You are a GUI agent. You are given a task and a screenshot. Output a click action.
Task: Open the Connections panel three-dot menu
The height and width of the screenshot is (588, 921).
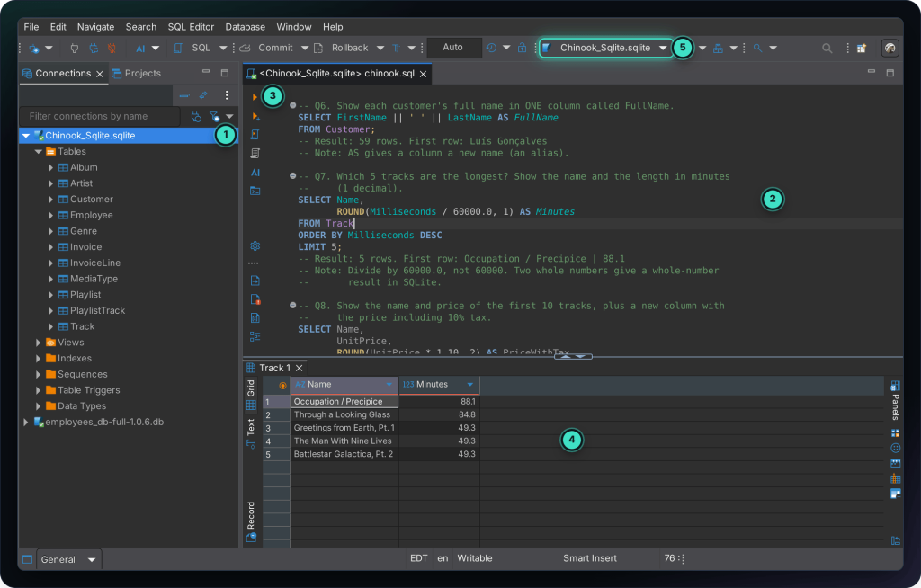(227, 95)
